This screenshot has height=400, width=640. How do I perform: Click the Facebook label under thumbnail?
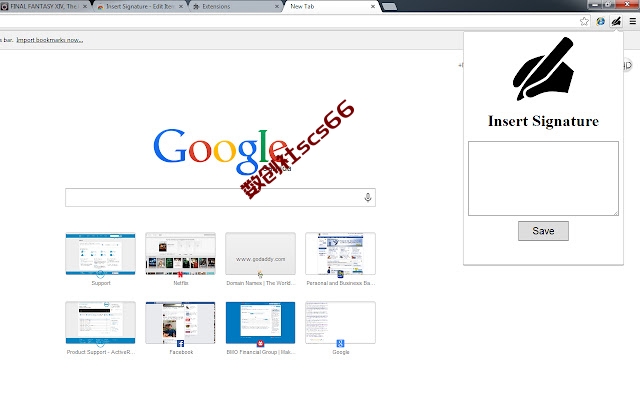click(x=181, y=352)
